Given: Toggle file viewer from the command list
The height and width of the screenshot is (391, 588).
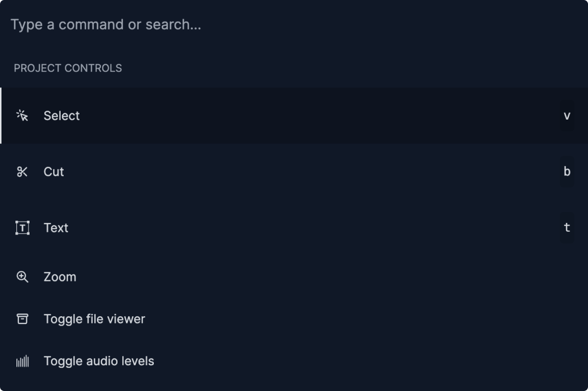Looking at the screenshot, I should click(94, 319).
